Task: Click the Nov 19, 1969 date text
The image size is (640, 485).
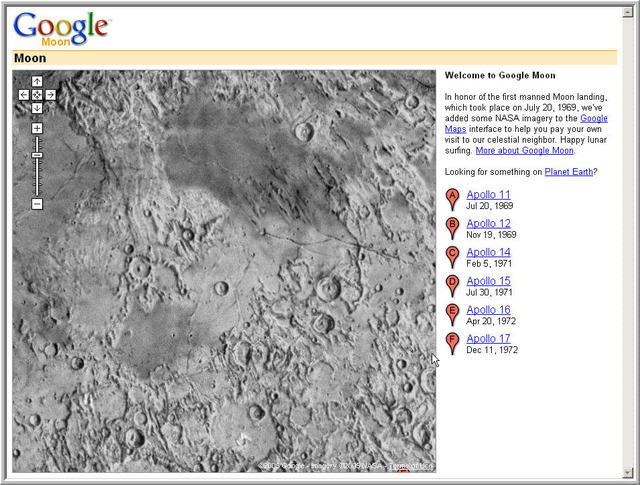Action: (491, 235)
